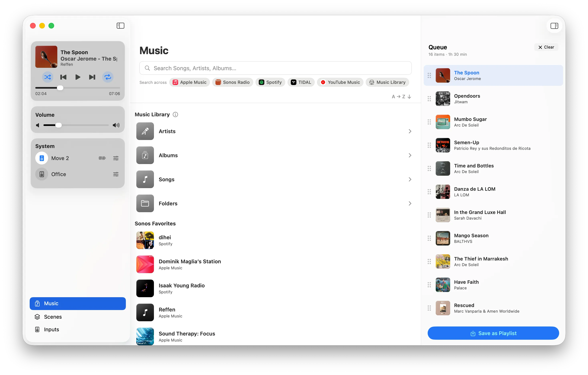This screenshot has height=375, width=588.
Task: Open Office settings sliders icon
Action: point(116,174)
